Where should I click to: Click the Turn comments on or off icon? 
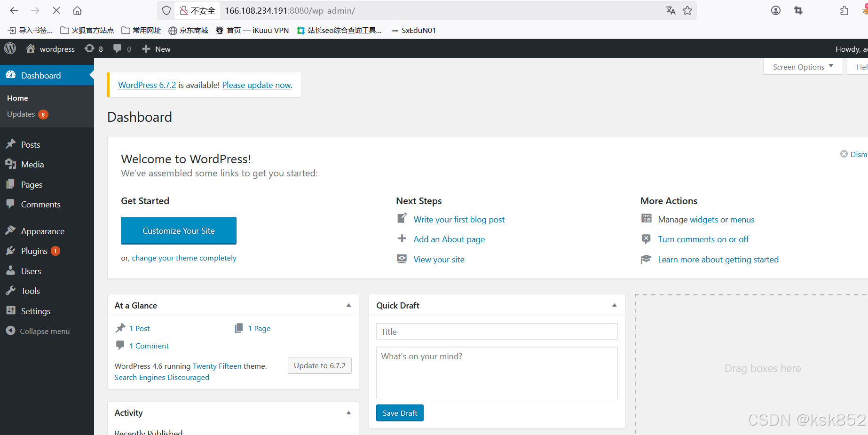point(647,239)
